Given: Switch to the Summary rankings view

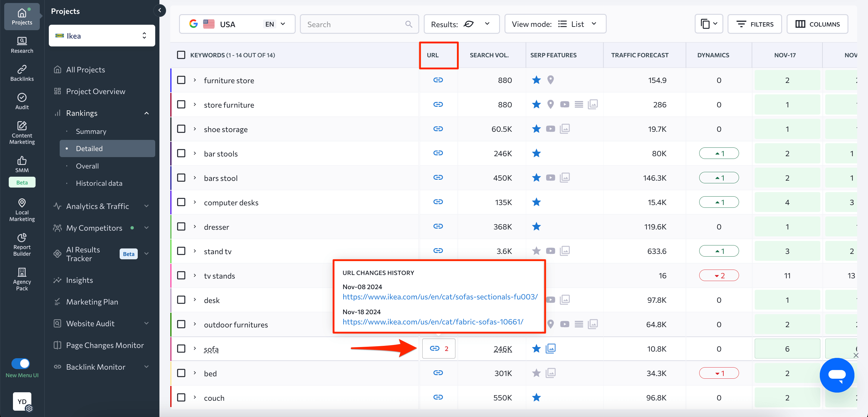Looking at the screenshot, I should 91,131.
